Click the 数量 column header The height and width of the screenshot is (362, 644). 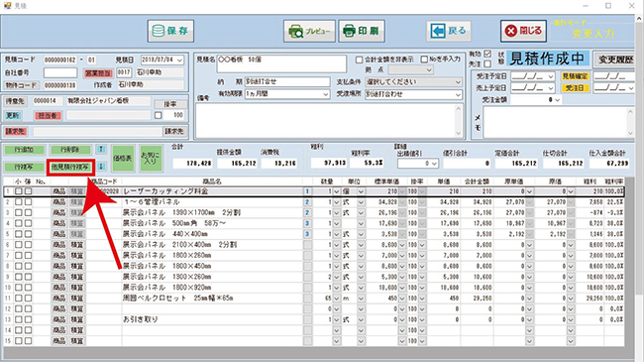click(327, 181)
